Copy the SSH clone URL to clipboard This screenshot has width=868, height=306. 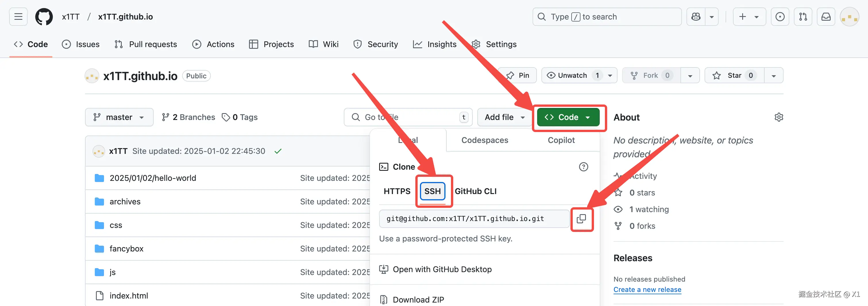pyautogui.click(x=581, y=219)
